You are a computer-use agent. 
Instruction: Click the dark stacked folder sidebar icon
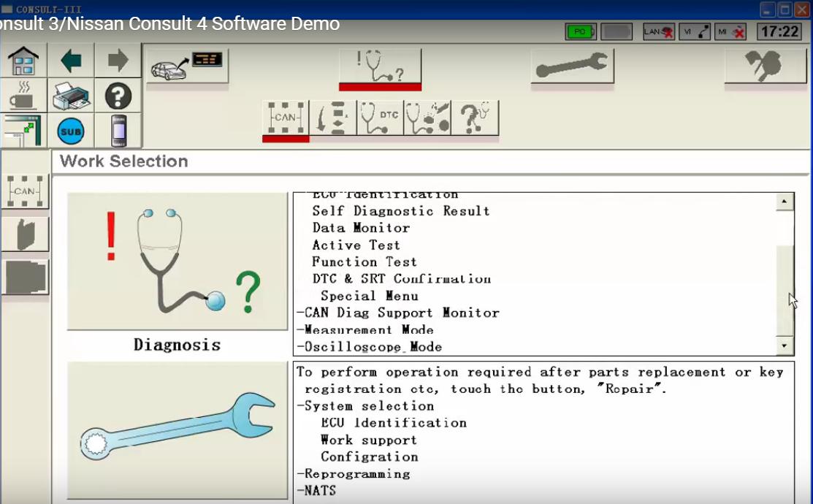point(25,277)
